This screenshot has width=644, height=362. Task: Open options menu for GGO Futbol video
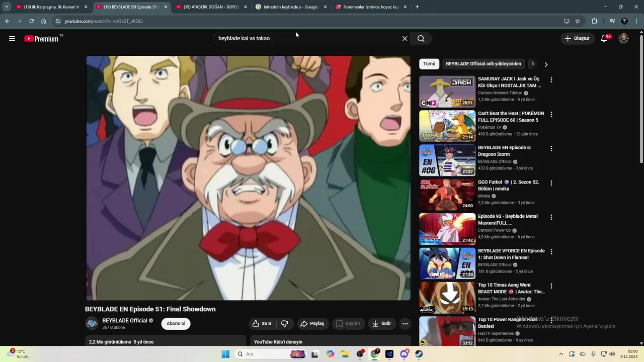tap(551, 183)
